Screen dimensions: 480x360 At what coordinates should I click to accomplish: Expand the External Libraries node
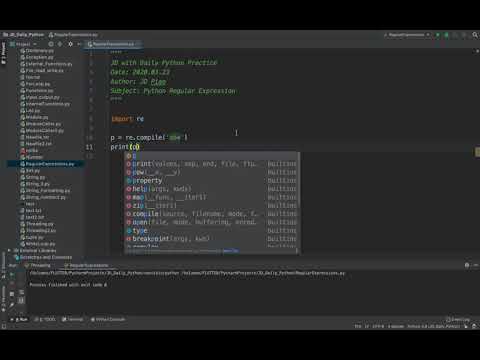(x=9, y=250)
